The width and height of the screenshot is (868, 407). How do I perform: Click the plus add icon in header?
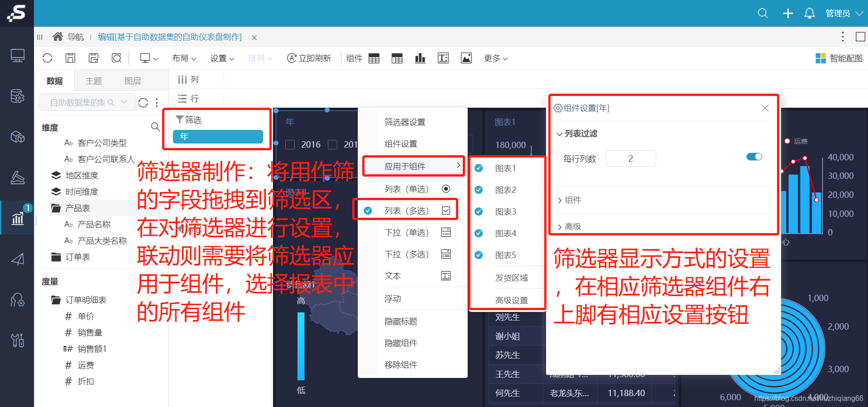coord(788,13)
